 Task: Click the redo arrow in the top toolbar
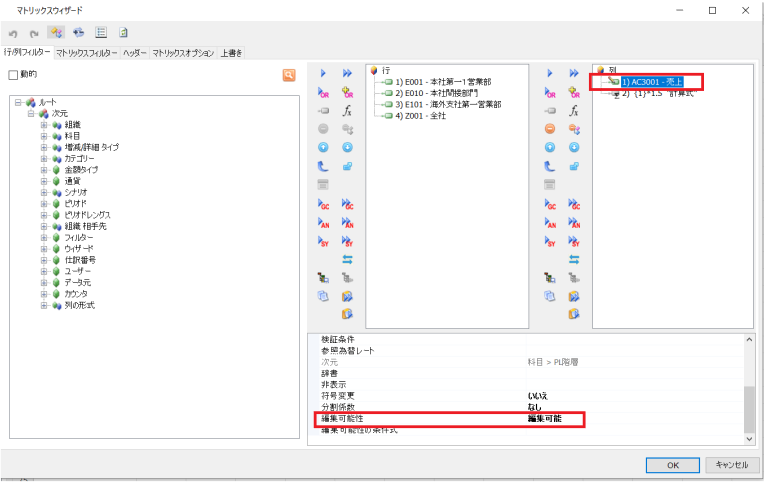coord(33,32)
